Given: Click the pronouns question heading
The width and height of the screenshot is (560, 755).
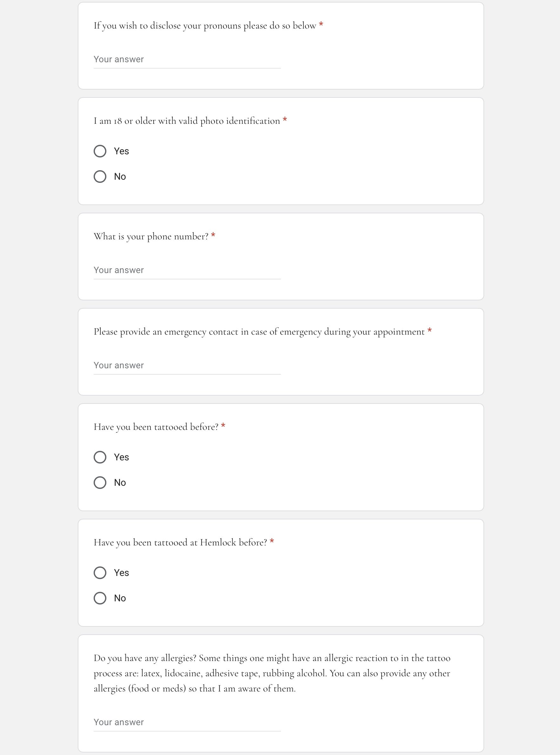Looking at the screenshot, I should 205,26.
